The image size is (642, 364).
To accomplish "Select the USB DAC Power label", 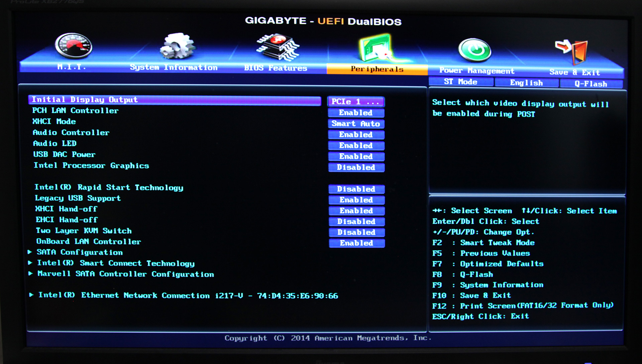I will (64, 154).
